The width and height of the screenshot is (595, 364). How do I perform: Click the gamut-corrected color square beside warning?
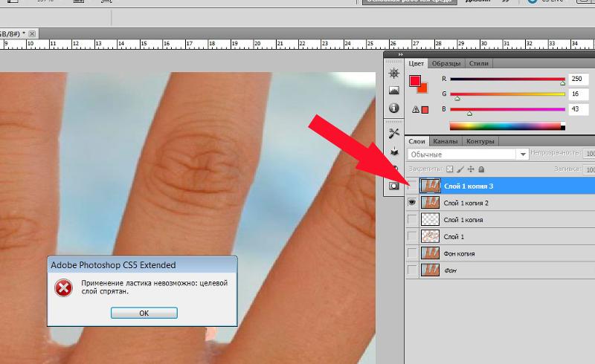click(425, 110)
